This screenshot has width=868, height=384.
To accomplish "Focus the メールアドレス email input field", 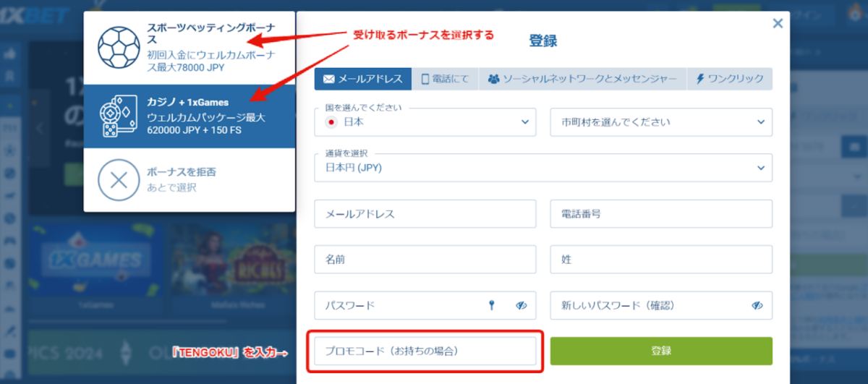I will pos(425,214).
